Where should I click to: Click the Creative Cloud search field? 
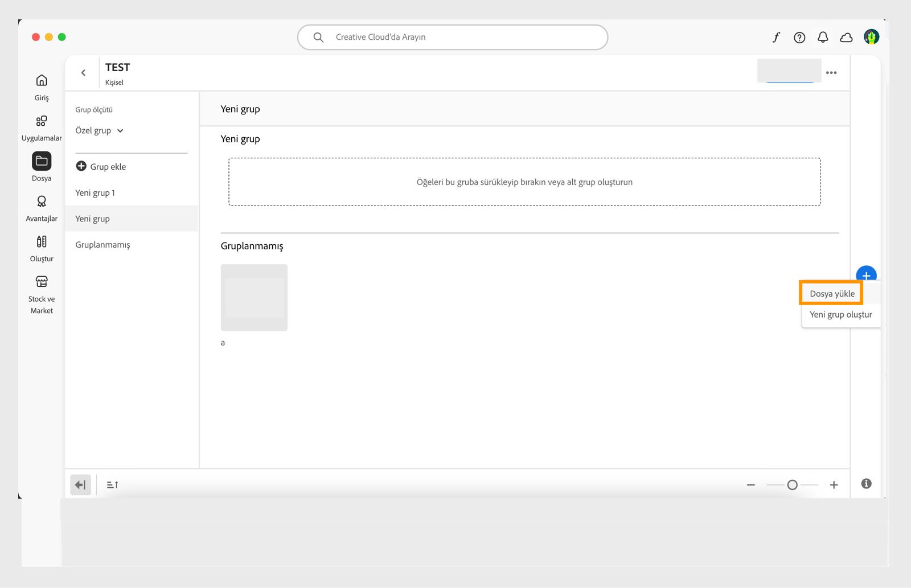[453, 38]
